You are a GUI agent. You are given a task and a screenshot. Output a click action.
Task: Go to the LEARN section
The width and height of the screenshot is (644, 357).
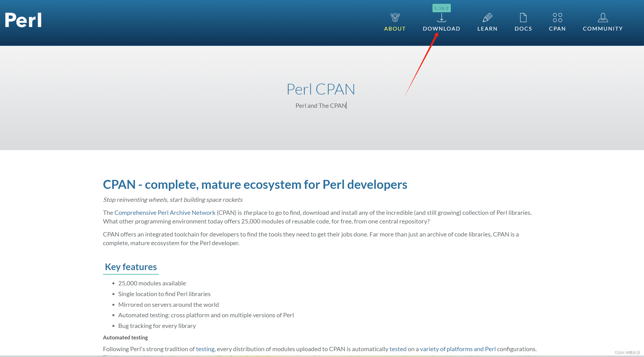tap(487, 29)
